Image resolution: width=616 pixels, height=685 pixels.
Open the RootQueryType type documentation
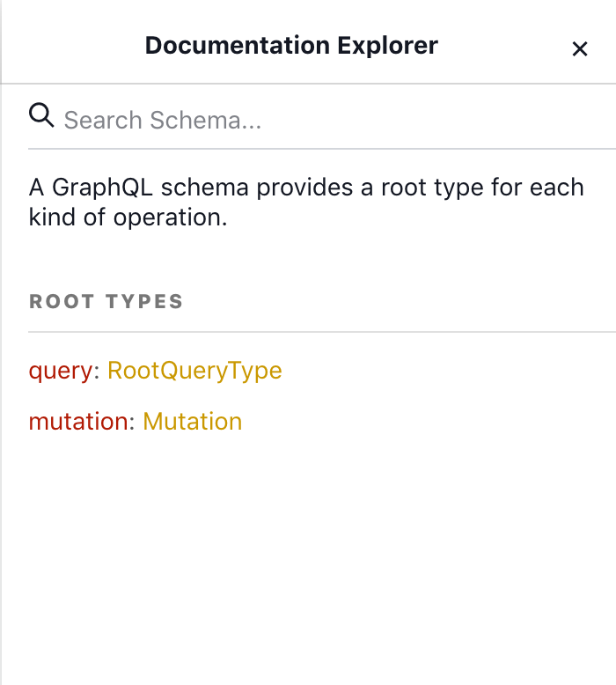point(194,371)
